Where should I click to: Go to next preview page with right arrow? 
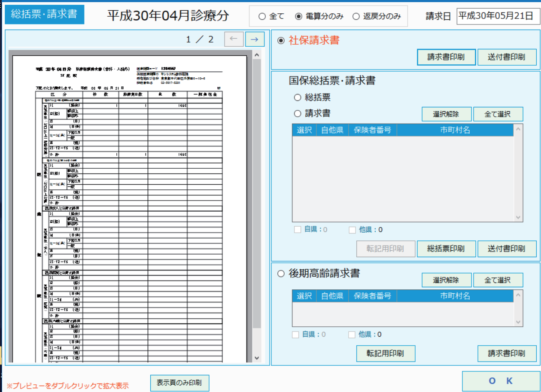pyautogui.click(x=255, y=39)
